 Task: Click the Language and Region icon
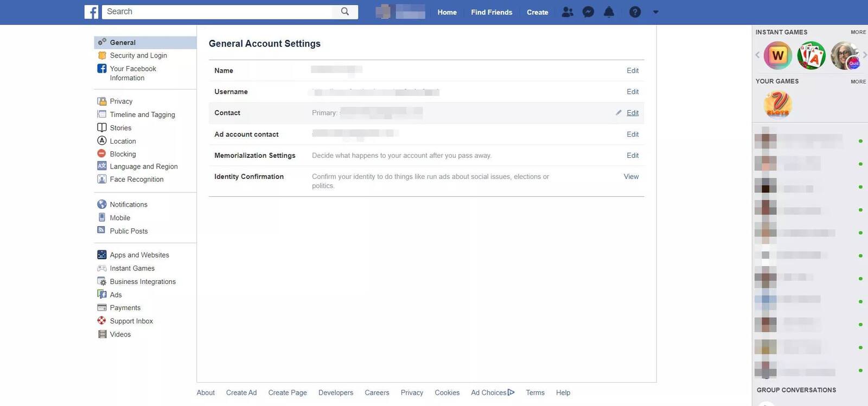(101, 166)
